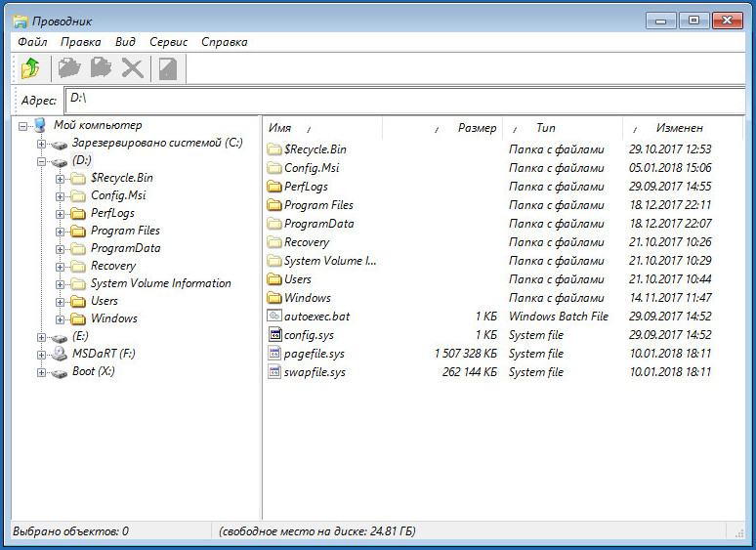Click the Мой компьютер computer icon in tree

(40, 125)
